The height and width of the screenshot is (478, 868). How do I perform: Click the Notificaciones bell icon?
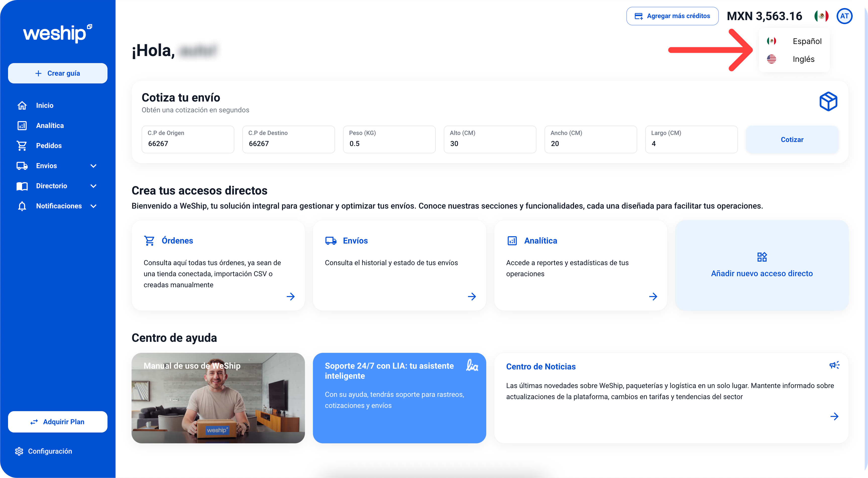[22, 206]
